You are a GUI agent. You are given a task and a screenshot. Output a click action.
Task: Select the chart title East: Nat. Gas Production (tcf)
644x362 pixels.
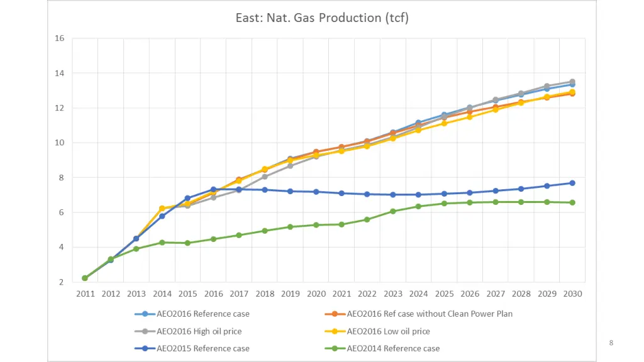click(x=322, y=18)
